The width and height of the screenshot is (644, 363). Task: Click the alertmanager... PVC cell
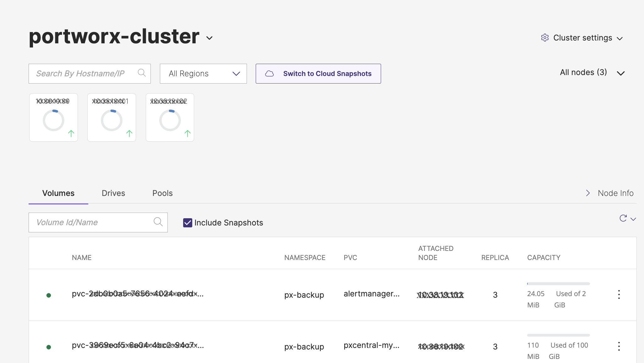coord(372,294)
